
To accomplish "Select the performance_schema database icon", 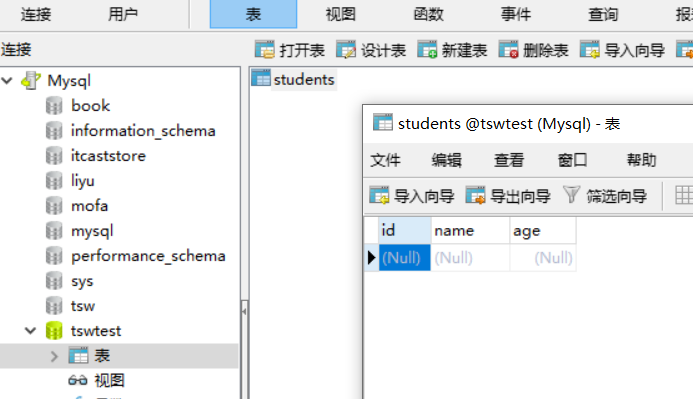I will 54,256.
